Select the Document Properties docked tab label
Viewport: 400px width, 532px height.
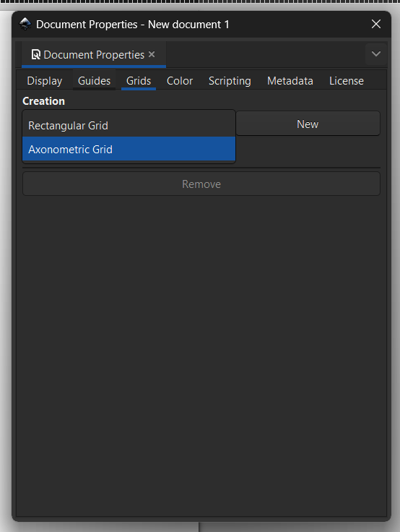94,55
